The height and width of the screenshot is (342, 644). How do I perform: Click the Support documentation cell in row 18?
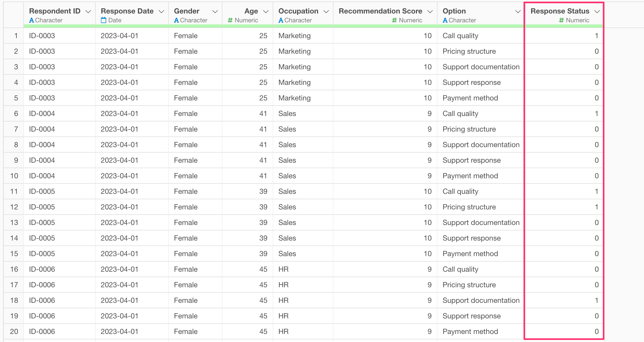pyautogui.click(x=481, y=300)
